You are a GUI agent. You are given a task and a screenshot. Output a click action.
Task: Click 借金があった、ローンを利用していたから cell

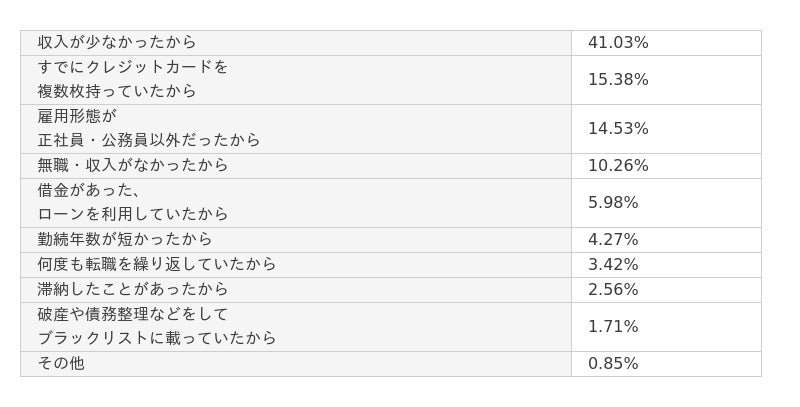[133, 203]
